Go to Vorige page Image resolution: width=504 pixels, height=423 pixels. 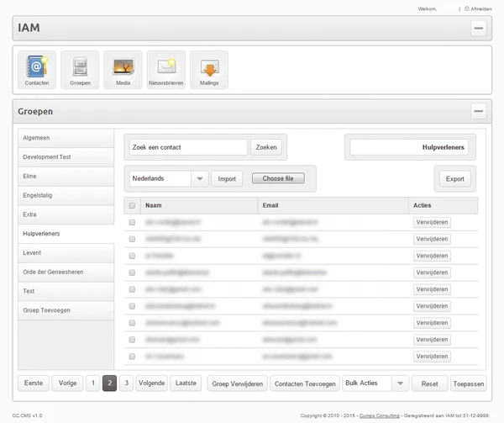point(67,383)
